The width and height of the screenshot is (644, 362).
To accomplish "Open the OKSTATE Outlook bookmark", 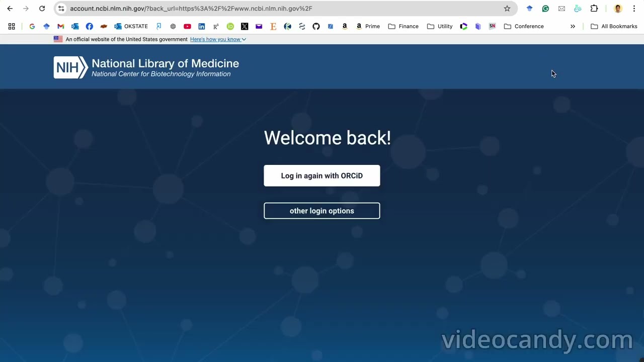I will [x=131, y=26].
